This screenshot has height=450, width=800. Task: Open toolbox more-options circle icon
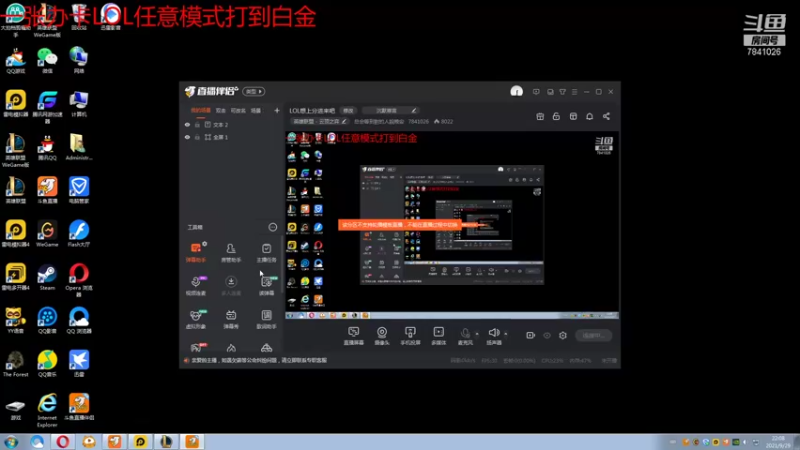tap(272, 227)
